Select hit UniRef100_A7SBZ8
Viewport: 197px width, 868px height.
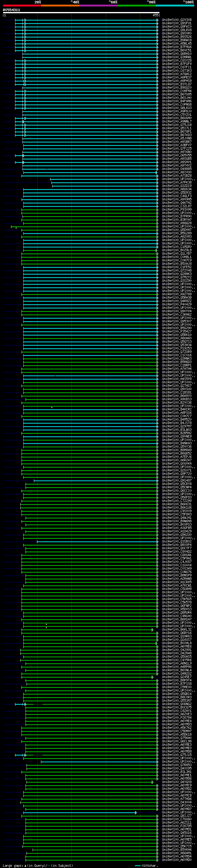pos(177,176)
